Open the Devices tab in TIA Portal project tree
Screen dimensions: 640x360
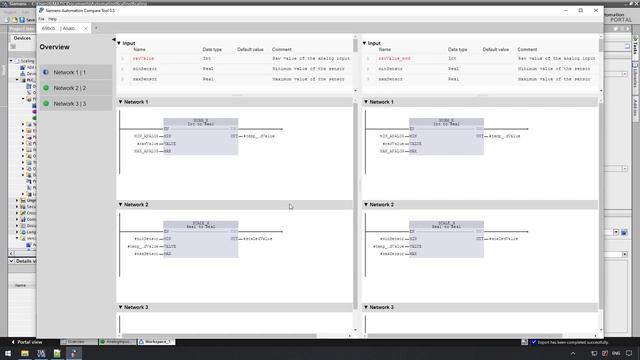22,38
